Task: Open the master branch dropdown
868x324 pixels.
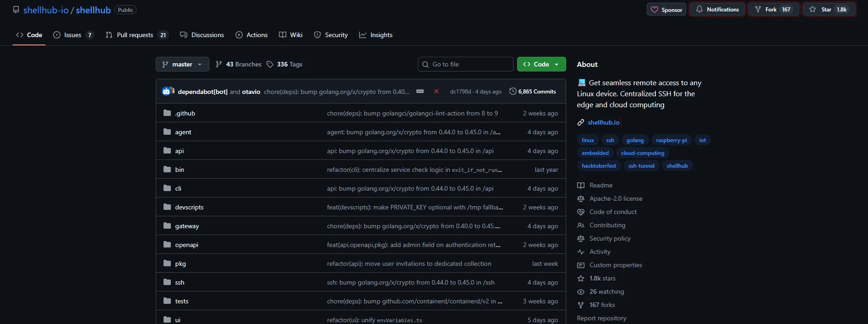Action: tap(182, 64)
